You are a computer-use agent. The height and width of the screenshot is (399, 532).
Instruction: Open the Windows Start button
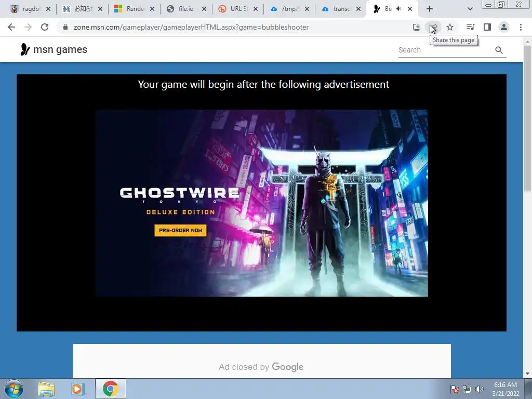pyautogui.click(x=14, y=389)
